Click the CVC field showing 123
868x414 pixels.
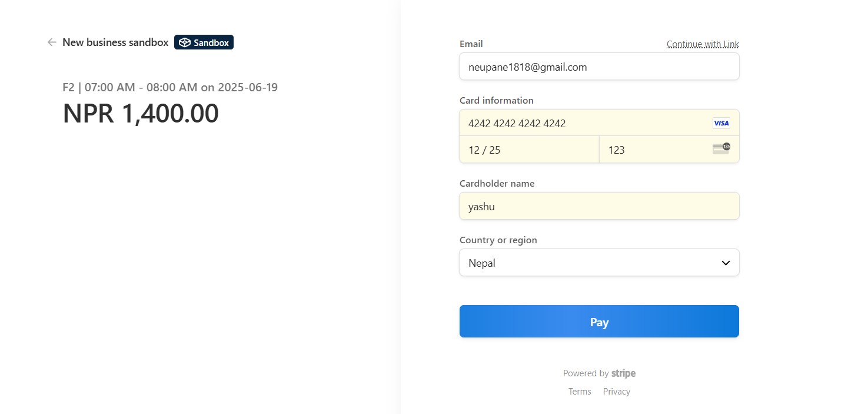coord(669,150)
